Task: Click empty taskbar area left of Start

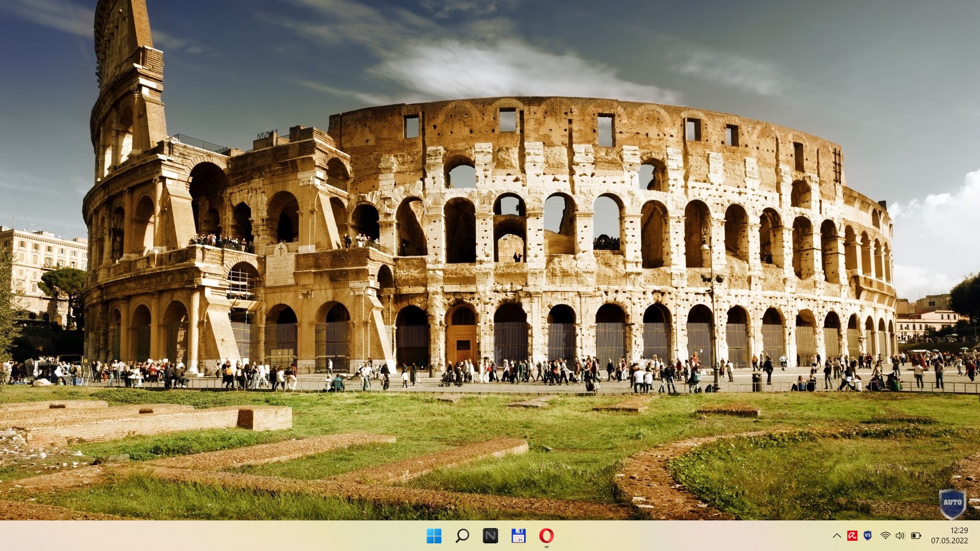Action: click(x=204, y=536)
